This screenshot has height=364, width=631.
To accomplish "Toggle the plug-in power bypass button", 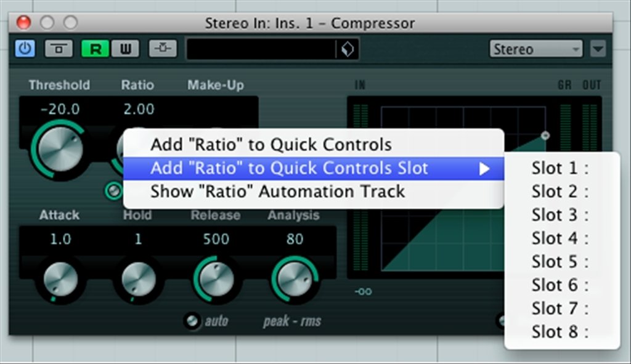I will [x=25, y=49].
